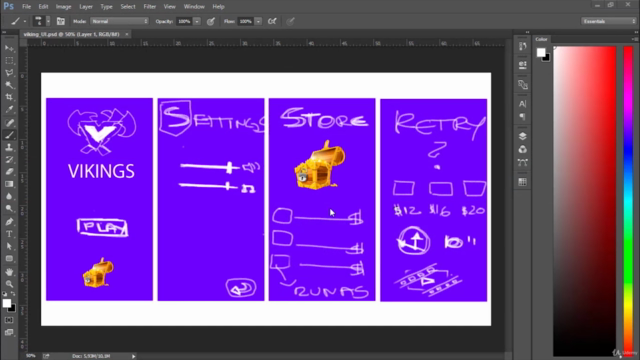Select the Rectangle shape tool
This screenshot has height=360, width=640.
(x=9, y=259)
